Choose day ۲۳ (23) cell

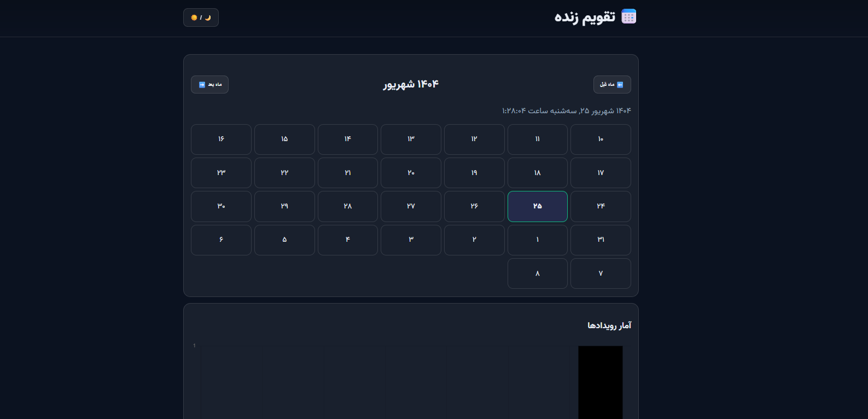pos(221,173)
